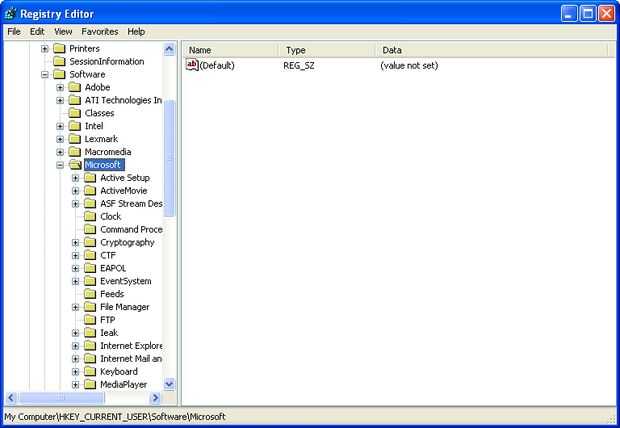The height and width of the screenshot is (428, 620).
Task: Click the FTP folder icon
Action: [x=90, y=320]
